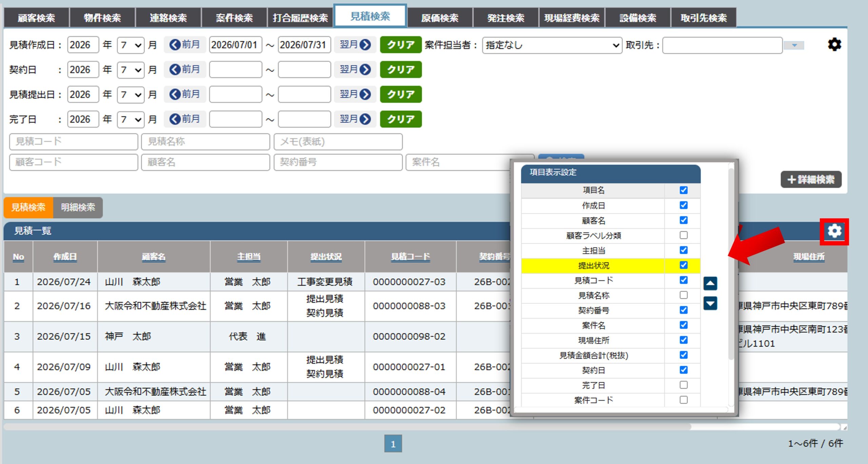Click estimate code 0000000088-03 cell

pyautogui.click(x=410, y=306)
